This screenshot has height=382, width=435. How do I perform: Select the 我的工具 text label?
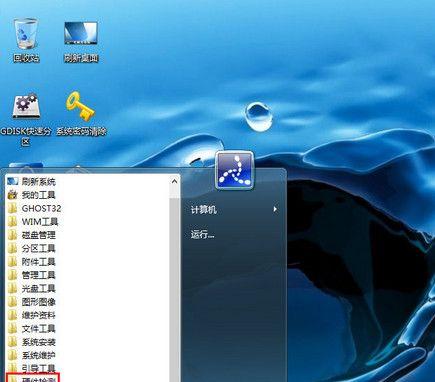click(x=38, y=195)
